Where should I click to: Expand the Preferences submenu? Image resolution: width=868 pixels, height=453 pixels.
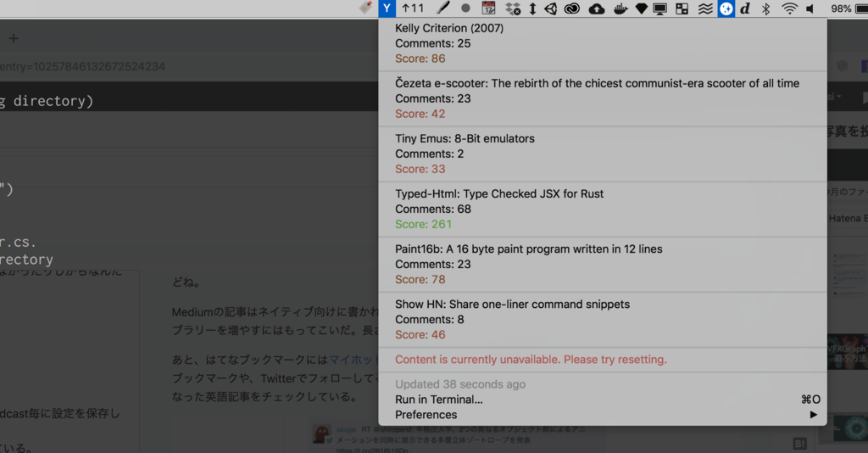(603, 415)
